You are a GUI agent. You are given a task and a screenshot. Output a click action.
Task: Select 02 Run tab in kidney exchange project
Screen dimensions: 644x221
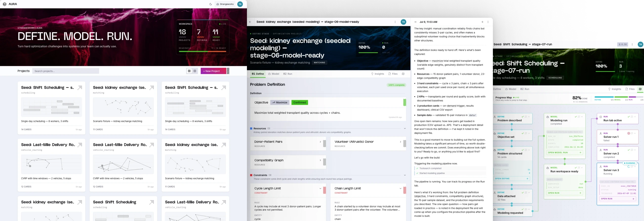pos(287,74)
